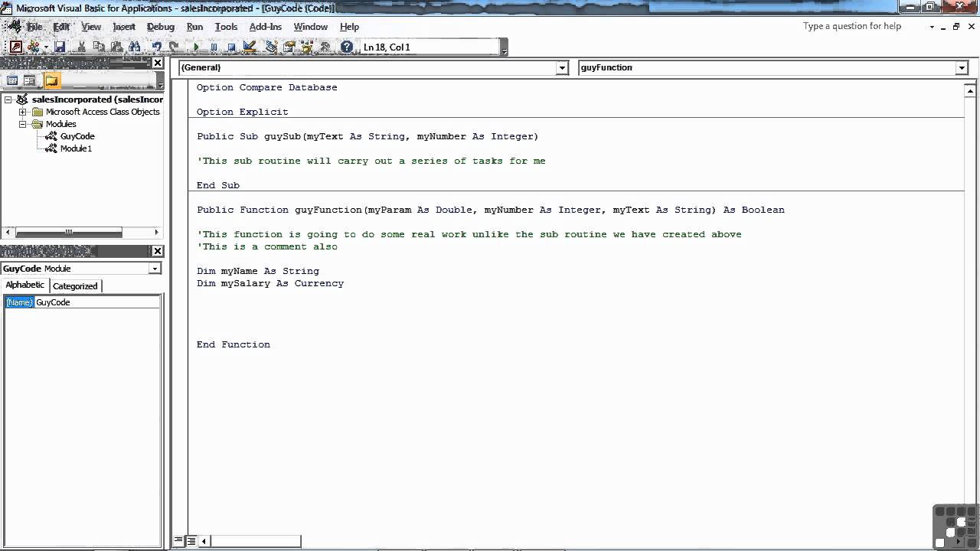This screenshot has width=980, height=551.
Task: Toggle Procedure View at code window bottom
Action: coord(178,541)
